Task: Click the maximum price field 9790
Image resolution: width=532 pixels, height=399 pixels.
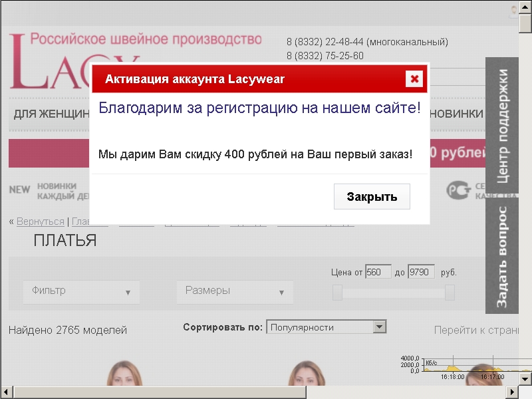Action: tap(421, 272)
